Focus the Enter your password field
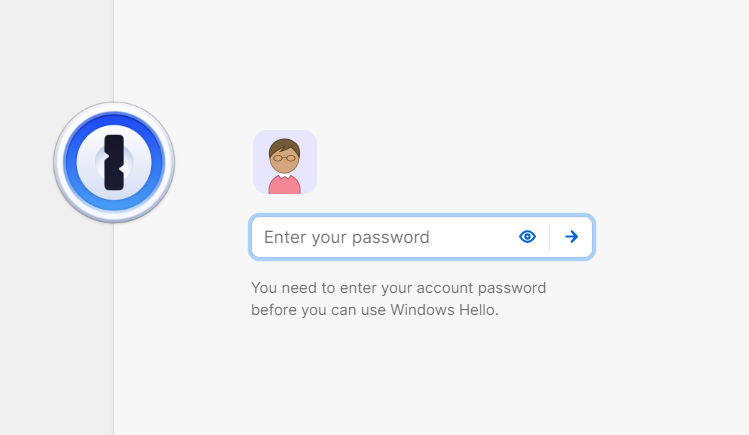 pos(422,237)
